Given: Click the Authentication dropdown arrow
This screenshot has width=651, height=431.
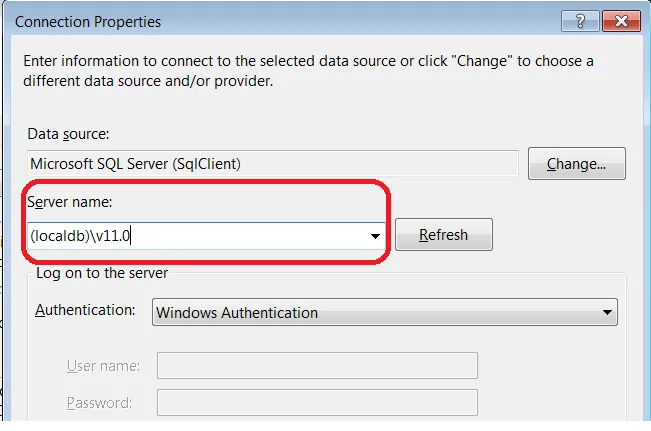Looking at the screenshot, I should 606,313.
